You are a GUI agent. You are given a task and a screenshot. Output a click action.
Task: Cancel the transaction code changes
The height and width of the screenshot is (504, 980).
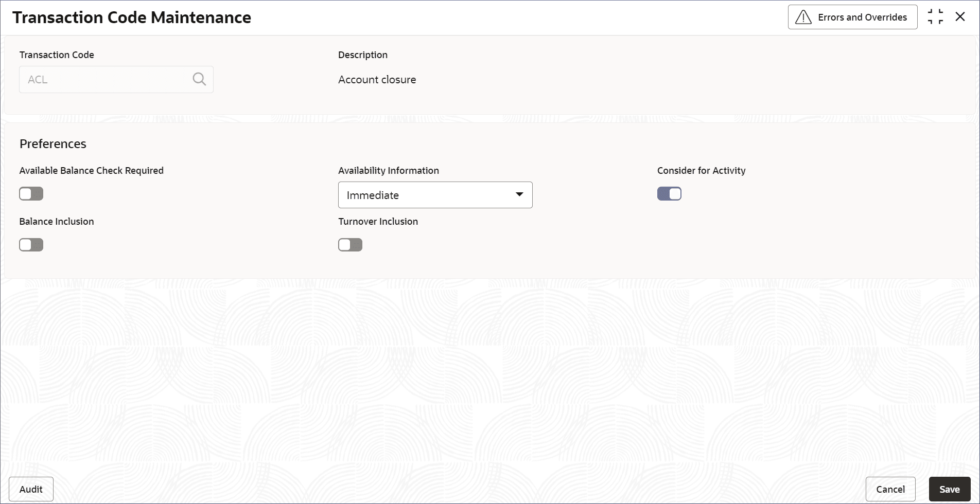[x=890, y=489]
